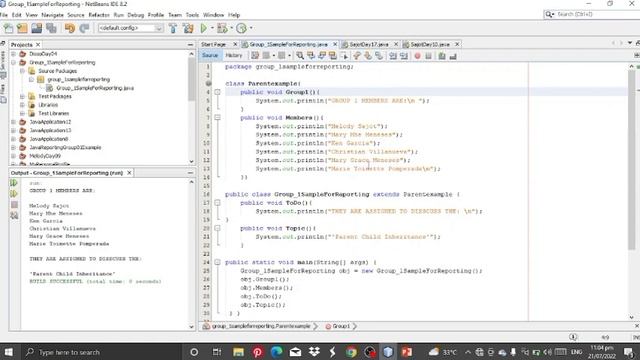Open the File menu
Screen dimensions: 640x360
point(4,15)
